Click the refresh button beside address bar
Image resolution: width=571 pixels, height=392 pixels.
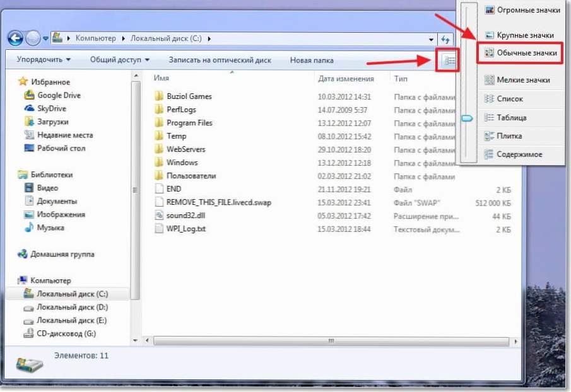[445, 39]
